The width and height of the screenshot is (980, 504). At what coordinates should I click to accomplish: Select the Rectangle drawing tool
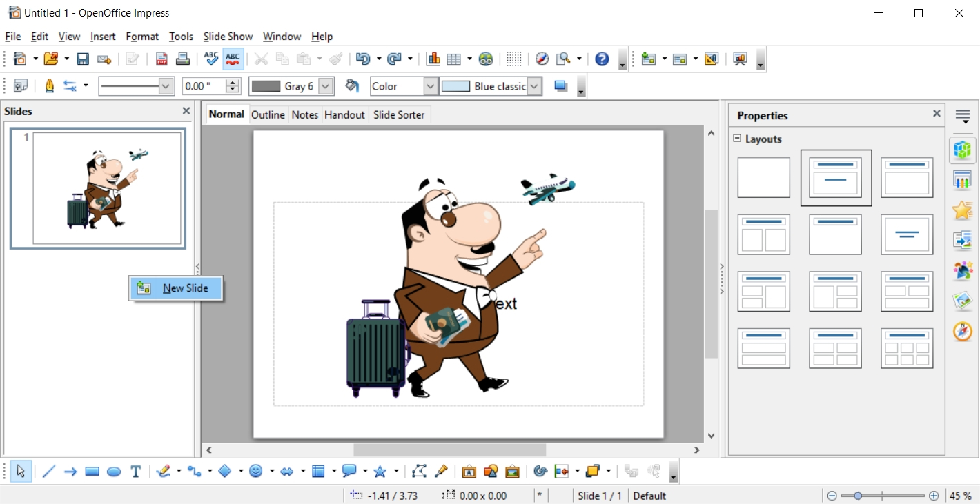(92, 472)
